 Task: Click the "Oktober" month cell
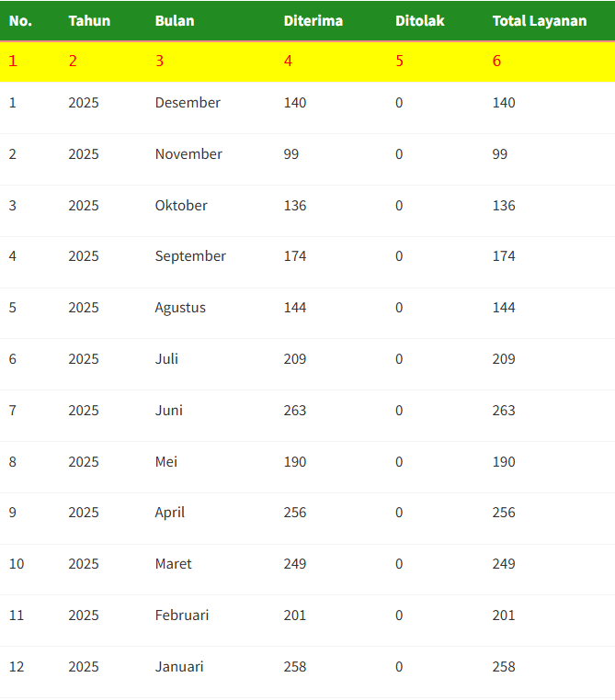coord(181,206)
